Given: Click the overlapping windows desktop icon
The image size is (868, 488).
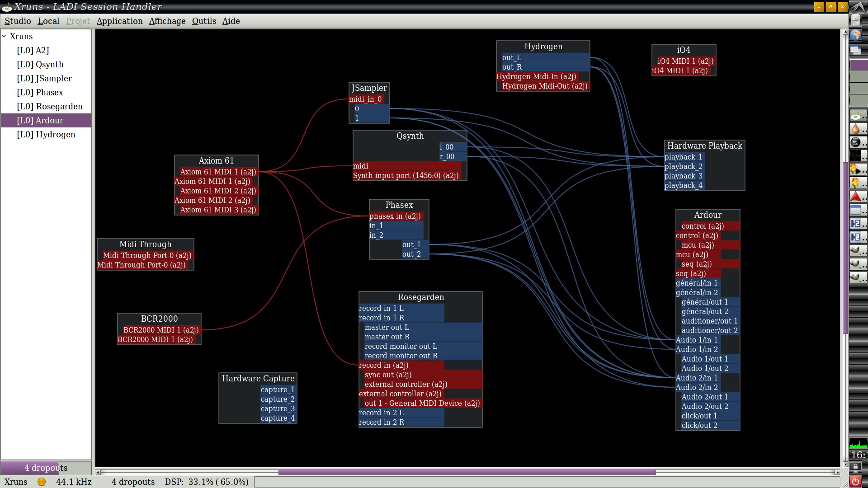Looking at the screenshot, I should pos(855,50).
